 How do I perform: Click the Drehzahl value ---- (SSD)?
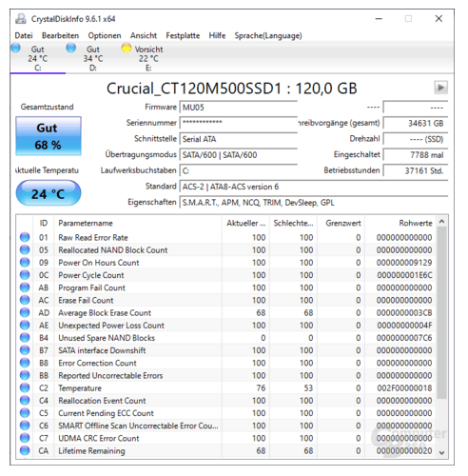416,139
